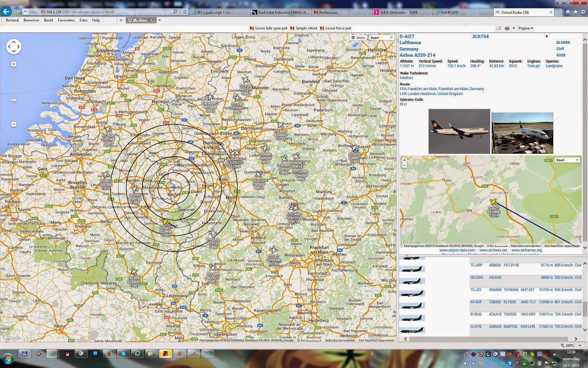Select the OO-SSH row registration
The image size is (588, 368).
click(477, 277)
